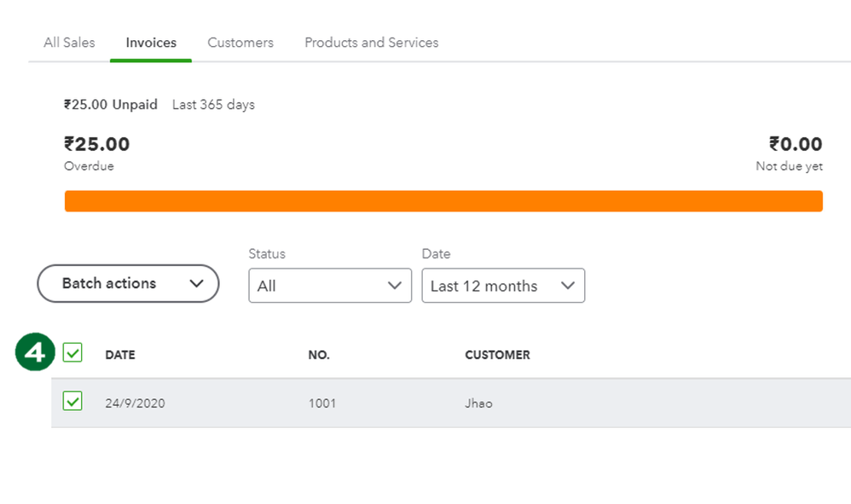This screenshot has height=504, width=851.
Task: Open the All Sales tab
Action: coord(69,43)
